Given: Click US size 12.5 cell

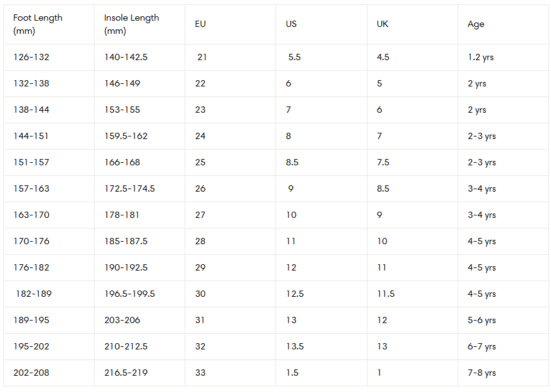Looking at the screenshot, I should coord(294,294).
